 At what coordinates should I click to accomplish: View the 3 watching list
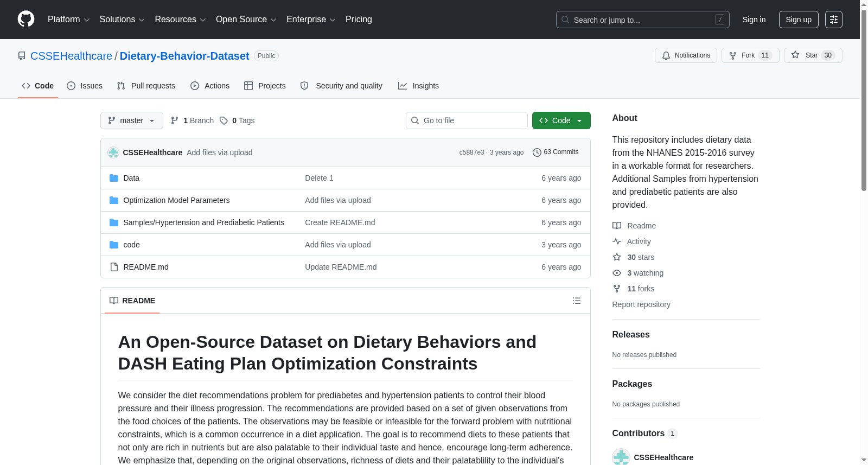click(638, 273)
